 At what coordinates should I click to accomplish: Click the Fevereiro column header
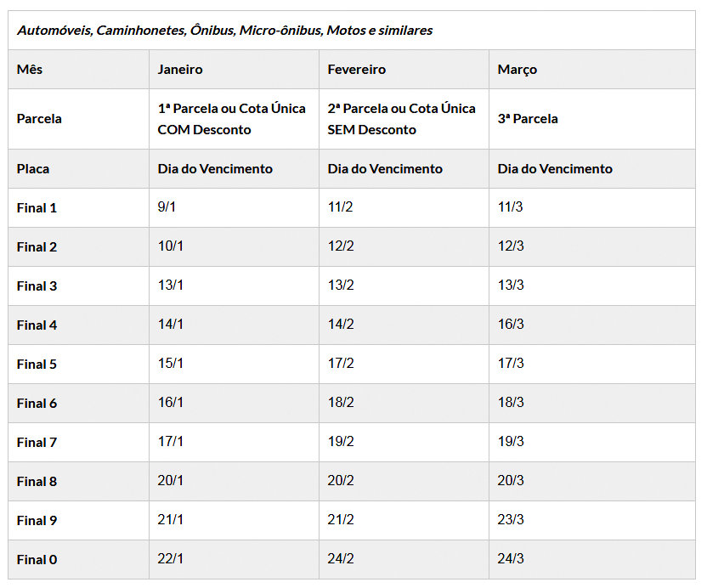pos(357,70)
